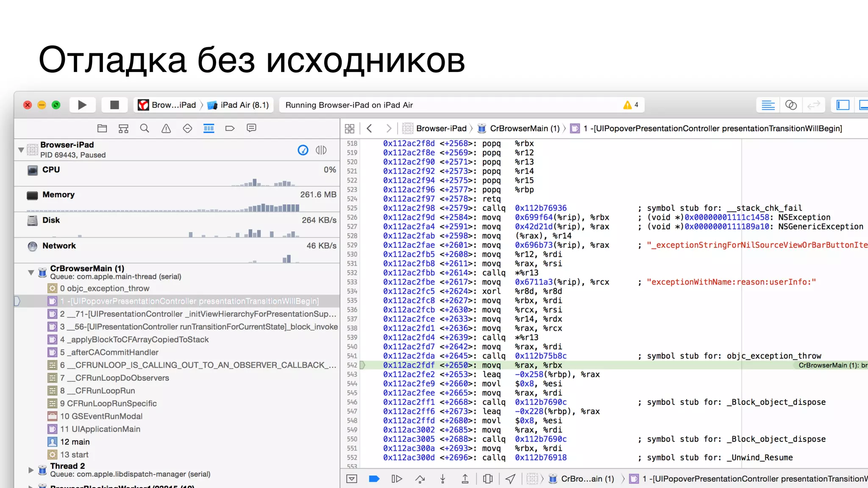Viewport: 868px width, 488px height.
Task: Click the split view icon next to gauge button
Action: point(321,150)
